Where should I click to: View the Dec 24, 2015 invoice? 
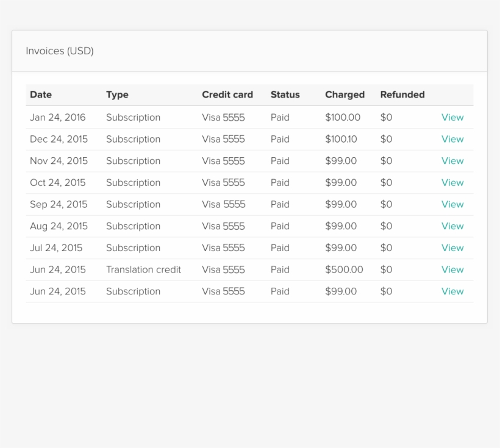pos(452,139)
